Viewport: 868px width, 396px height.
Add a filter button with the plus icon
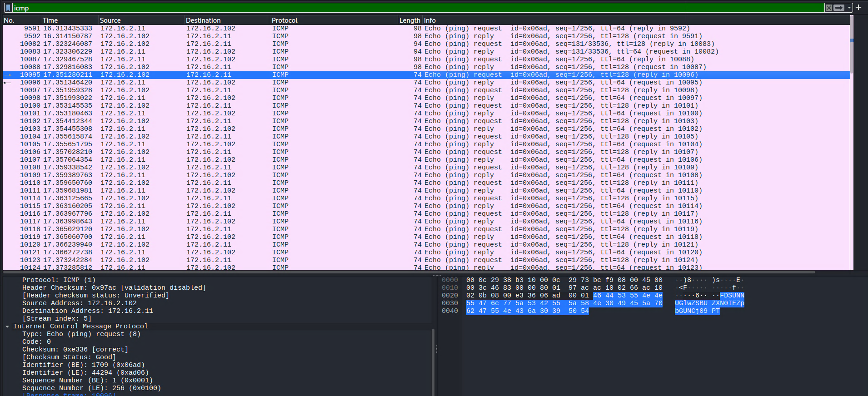[x=858, y=7]
